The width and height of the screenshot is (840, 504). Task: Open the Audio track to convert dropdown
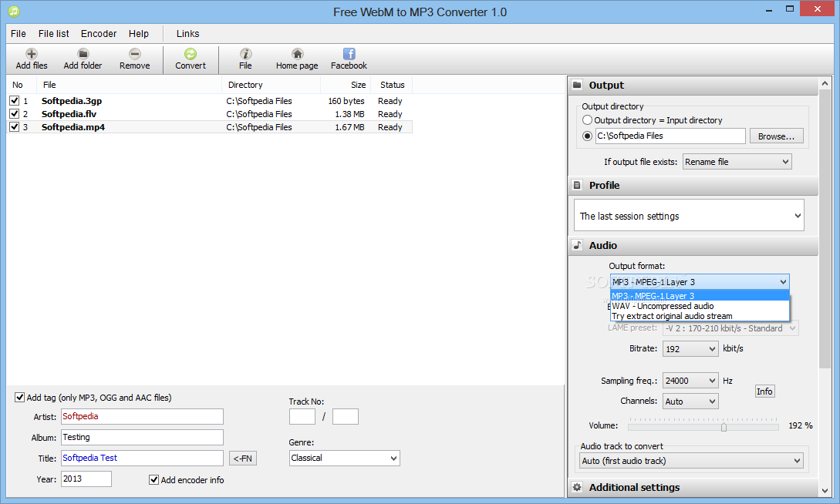tap(691, 461)
